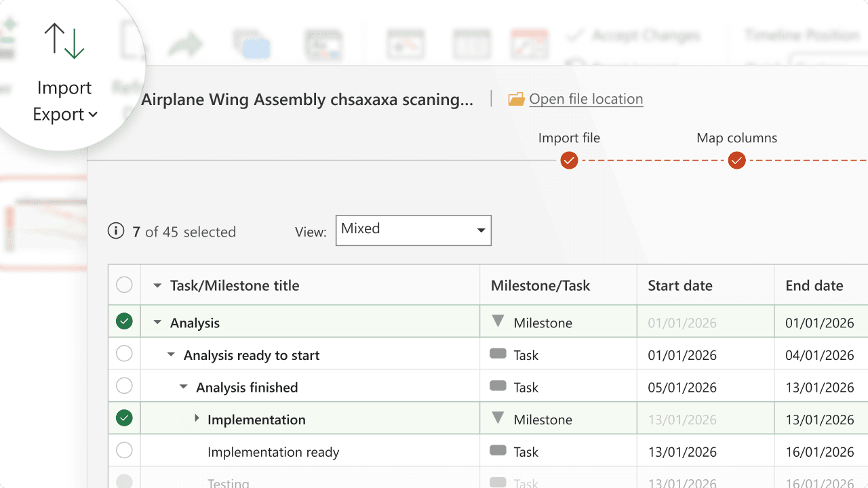Click the End date column header
This screenshot has height=488, width=868.
821,285
